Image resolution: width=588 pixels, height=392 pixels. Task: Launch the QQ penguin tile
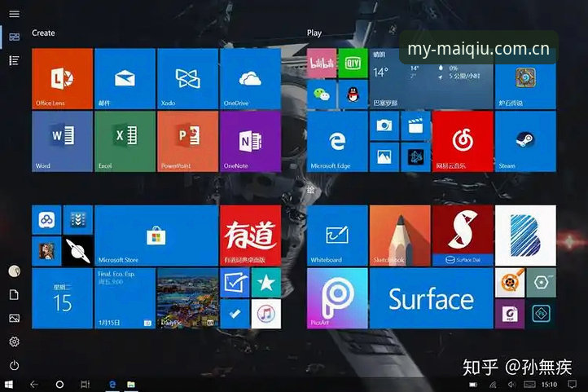click(353, 95)
